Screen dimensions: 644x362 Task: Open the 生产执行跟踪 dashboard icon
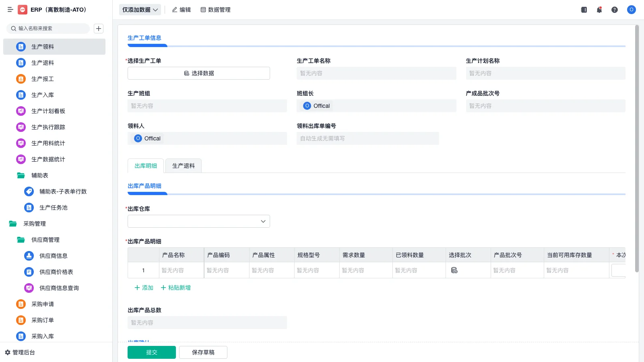[x=21, y=127]
